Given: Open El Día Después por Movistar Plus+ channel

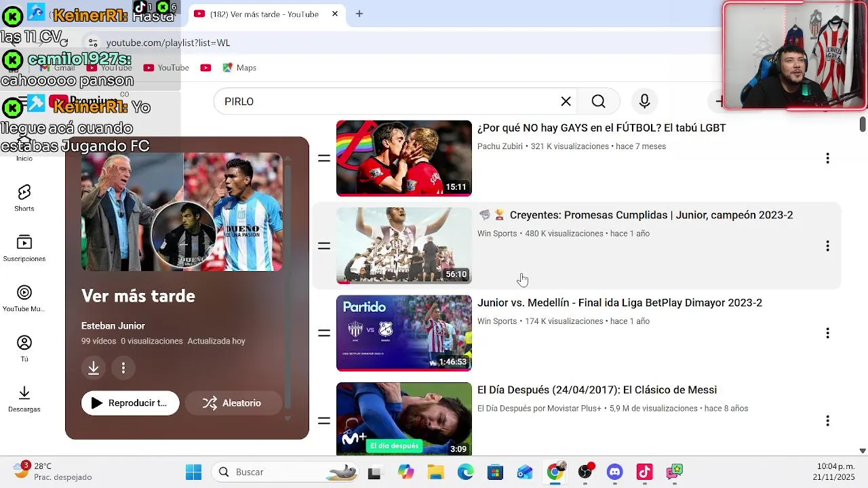Looking at the screenshot, I should coord(539,409).
